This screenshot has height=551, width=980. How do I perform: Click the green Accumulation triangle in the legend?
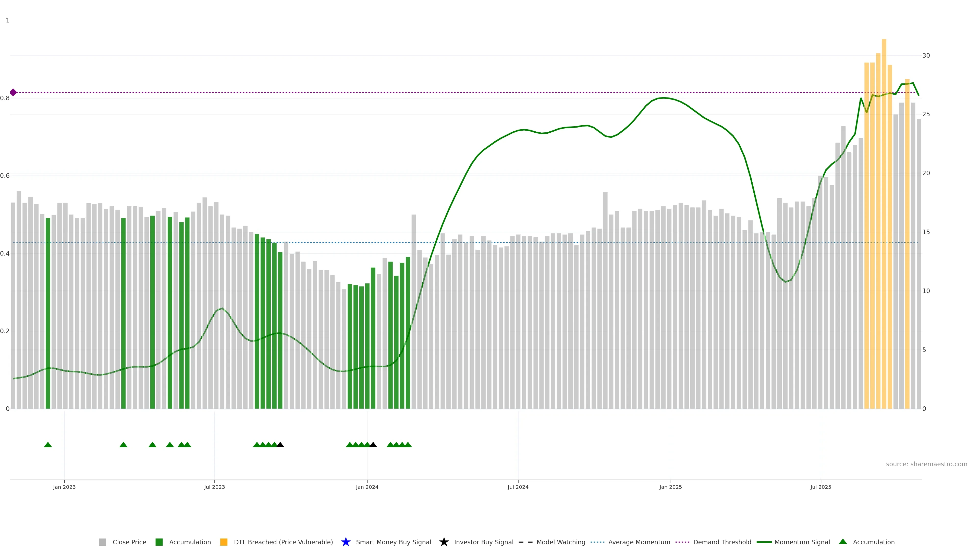843,542
